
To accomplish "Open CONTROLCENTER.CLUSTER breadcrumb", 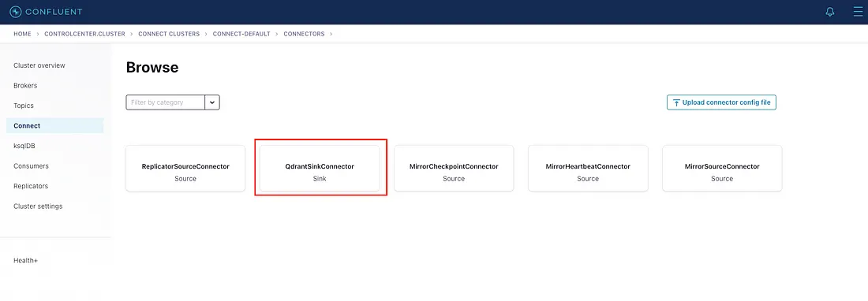I will coord(84,34).
